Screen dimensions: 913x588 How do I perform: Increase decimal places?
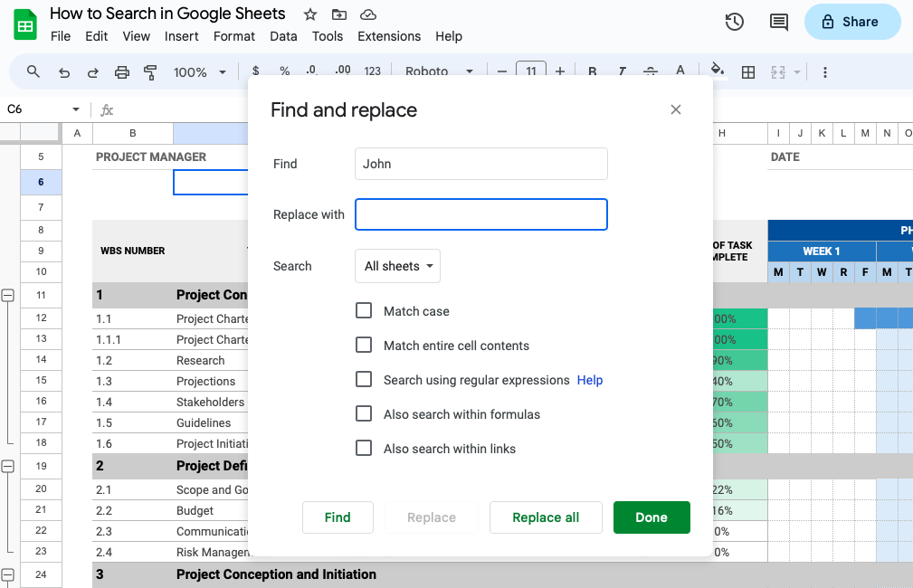click(343, 71)
